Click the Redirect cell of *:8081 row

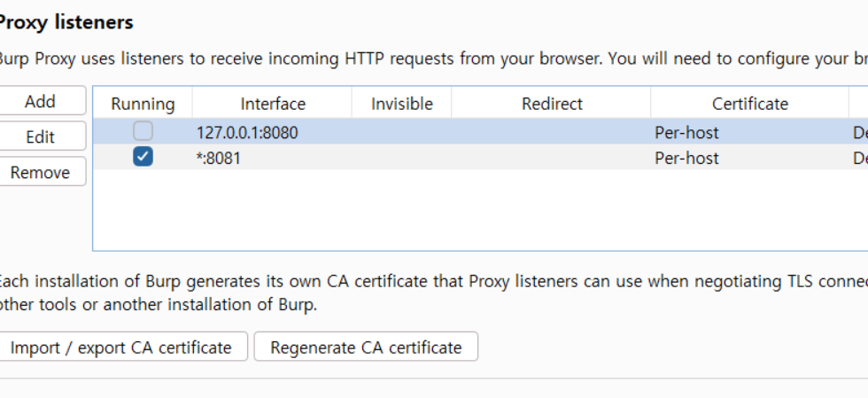pyautogui.click(x=551, y=158)
